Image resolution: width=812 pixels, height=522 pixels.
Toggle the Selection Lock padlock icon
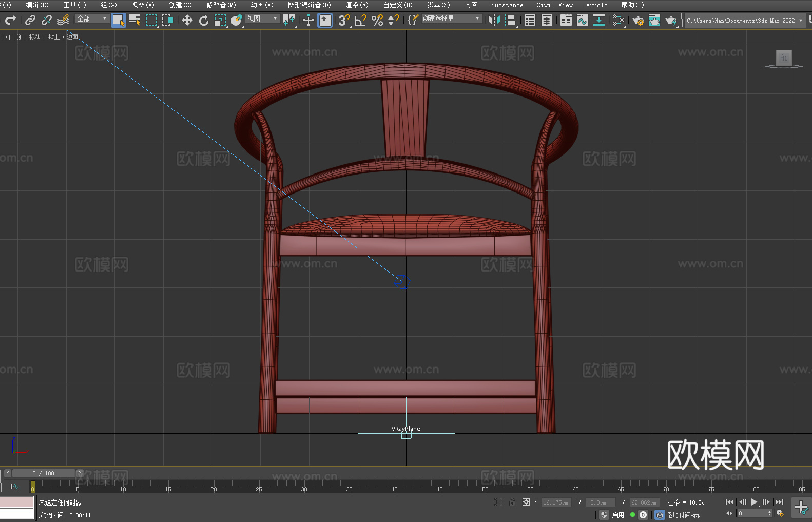tap(512, 502)
